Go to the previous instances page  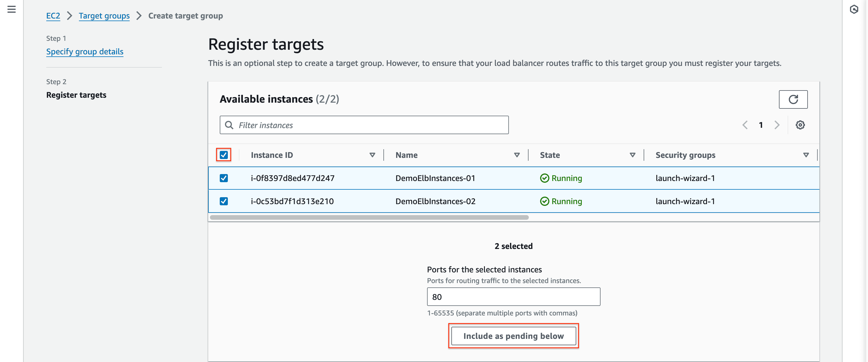745,125
